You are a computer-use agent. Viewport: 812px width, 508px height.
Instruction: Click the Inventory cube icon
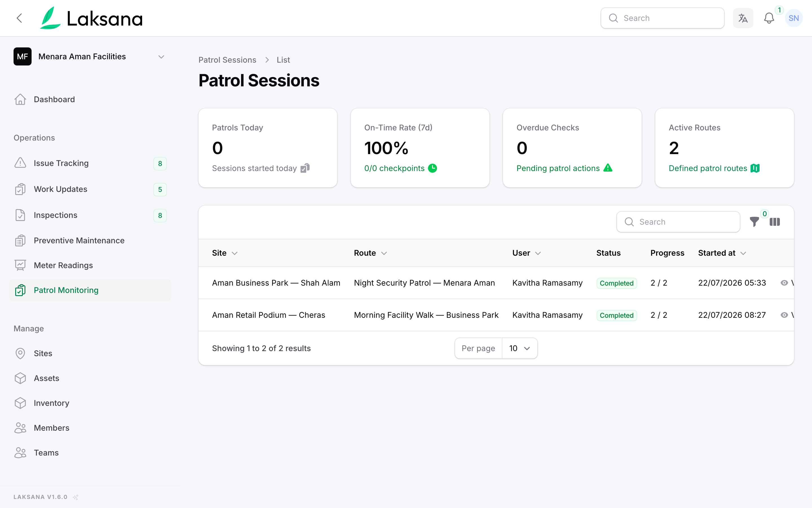point(20,403)
